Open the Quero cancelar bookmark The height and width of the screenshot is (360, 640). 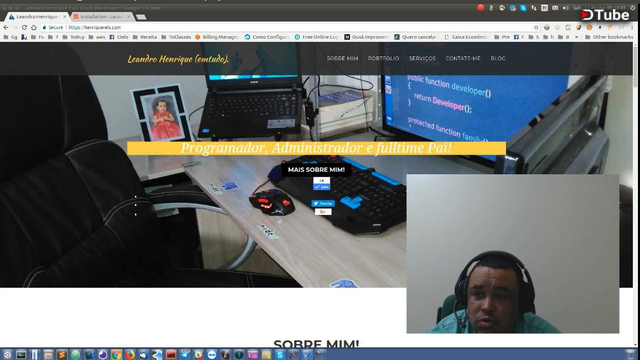(x=416, y=37)
